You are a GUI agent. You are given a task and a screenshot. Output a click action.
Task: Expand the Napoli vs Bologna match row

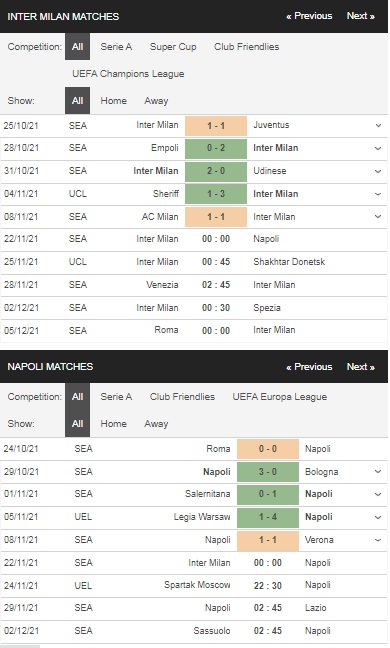pos(378,472)
